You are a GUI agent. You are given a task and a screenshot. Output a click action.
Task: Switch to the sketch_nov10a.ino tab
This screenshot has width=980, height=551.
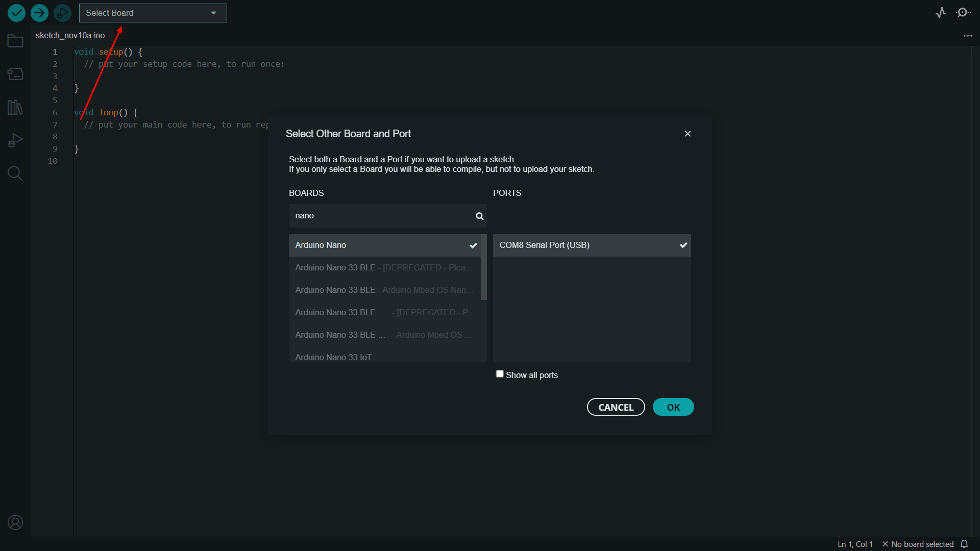[x=70, y=35]
